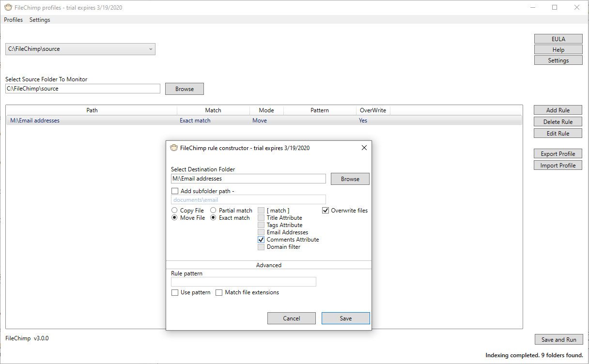Click the EULA button
Image resolution: width=589 pixels, height=364 pixels.
(558, 39)
